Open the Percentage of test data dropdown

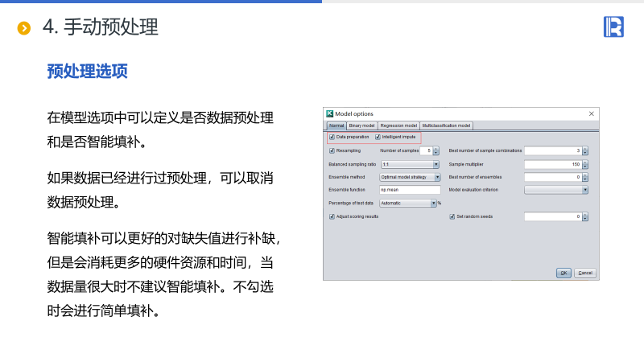(408, 203)
